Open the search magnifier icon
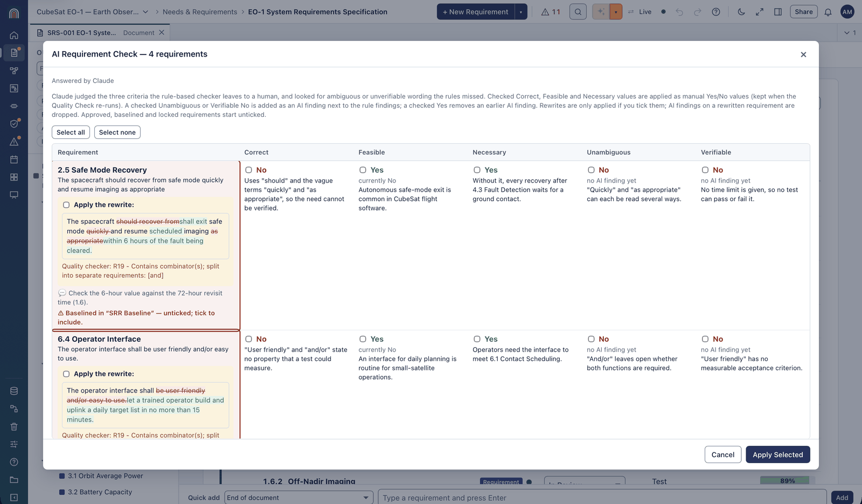Viewport: 862px width, 504px height. click(578, 12)
